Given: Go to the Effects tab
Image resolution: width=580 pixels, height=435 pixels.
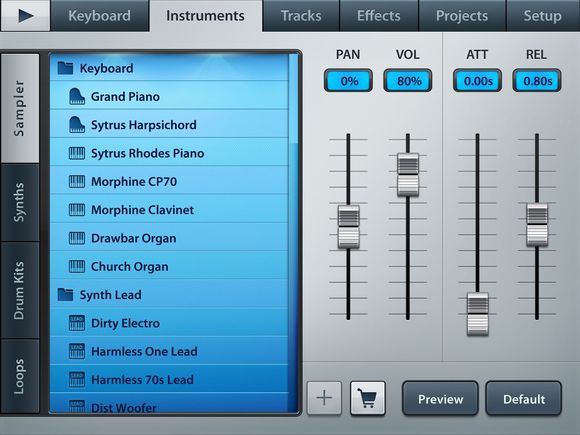Looking at the screenshot, I should point(378,16).
